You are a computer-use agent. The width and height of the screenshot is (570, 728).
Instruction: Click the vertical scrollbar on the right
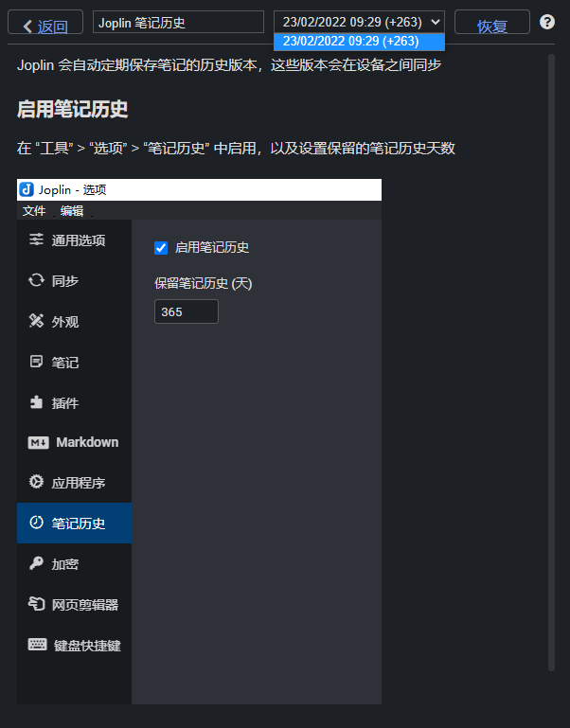[x=551, y=363]
